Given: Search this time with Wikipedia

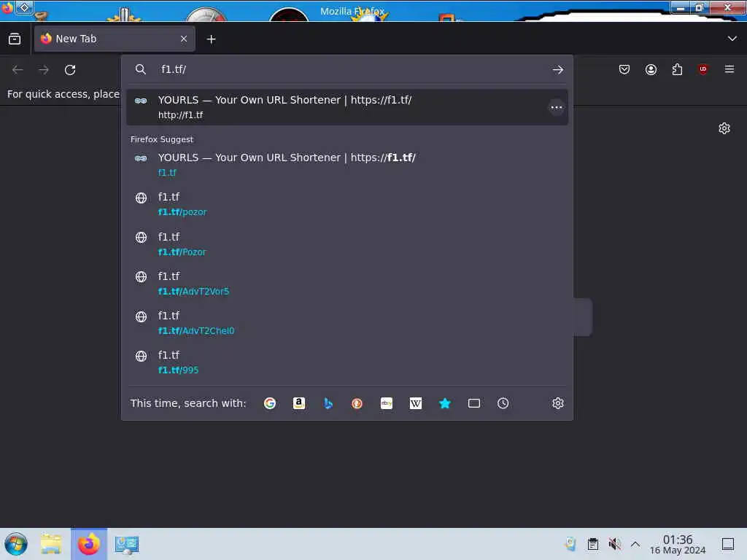Looking at the screenshot, I should 415,403.
